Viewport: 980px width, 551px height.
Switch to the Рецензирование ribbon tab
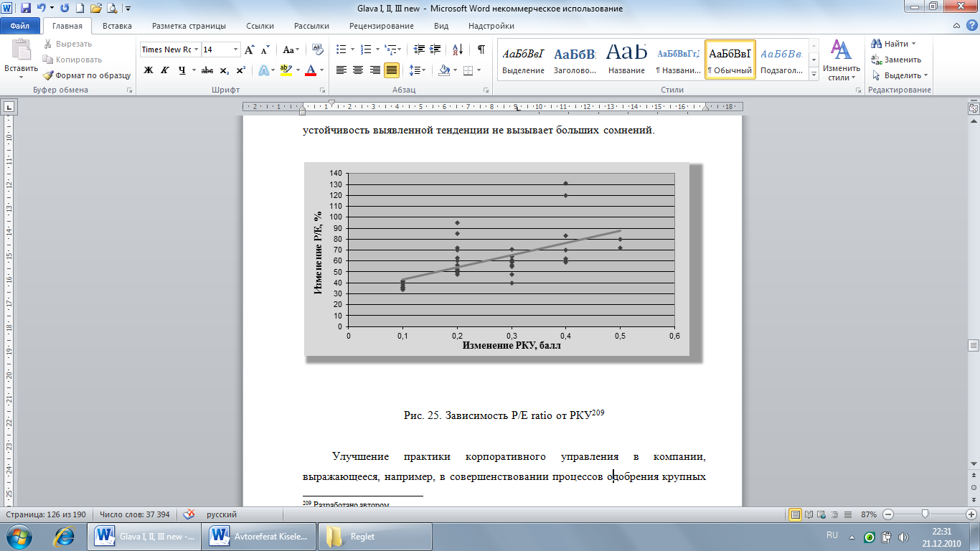click(381, 26)
